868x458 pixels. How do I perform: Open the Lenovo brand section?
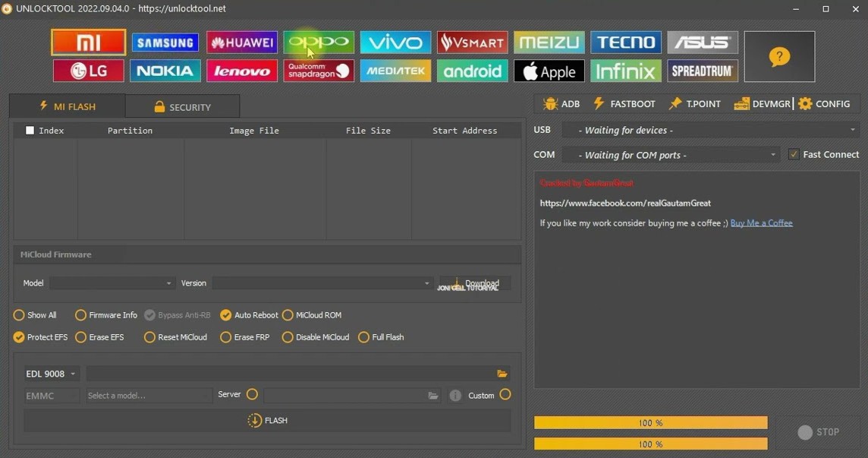(x=242, y=71)
